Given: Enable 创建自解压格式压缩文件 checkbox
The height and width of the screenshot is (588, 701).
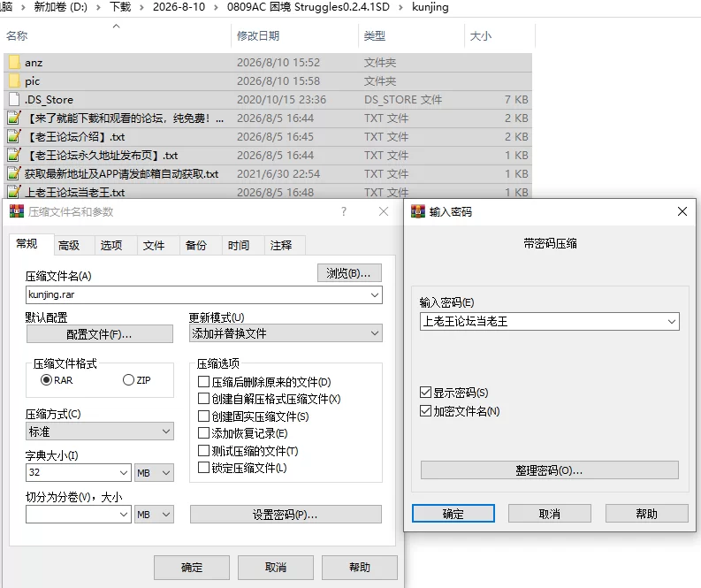Looking at the screenshot, I should [x=203, y=399].
